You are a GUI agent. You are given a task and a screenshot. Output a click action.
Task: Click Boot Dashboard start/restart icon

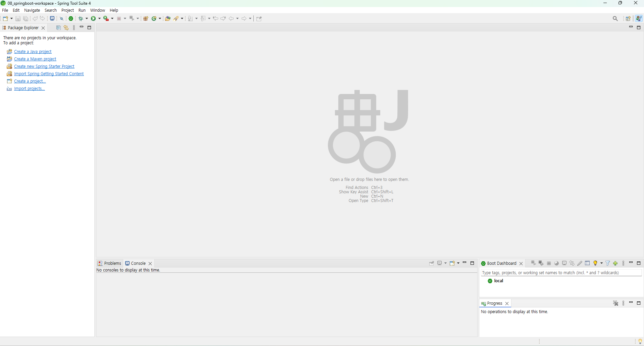533,263
